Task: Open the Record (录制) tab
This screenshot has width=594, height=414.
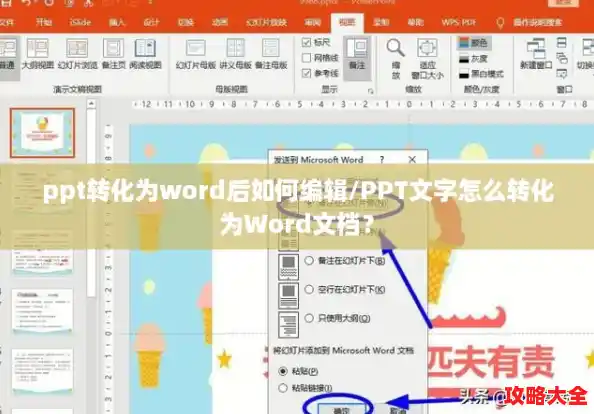Action: [x=381, y=23]
